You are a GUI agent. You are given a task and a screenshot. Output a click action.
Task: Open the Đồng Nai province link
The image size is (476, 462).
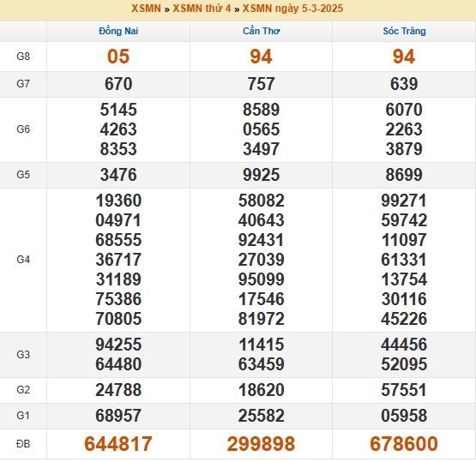coord(118,31)
